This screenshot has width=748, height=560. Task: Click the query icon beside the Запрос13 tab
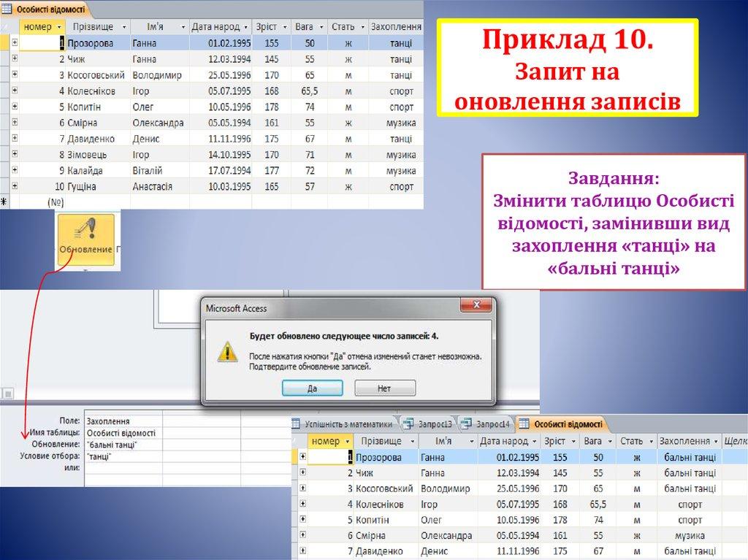[408, 425]
